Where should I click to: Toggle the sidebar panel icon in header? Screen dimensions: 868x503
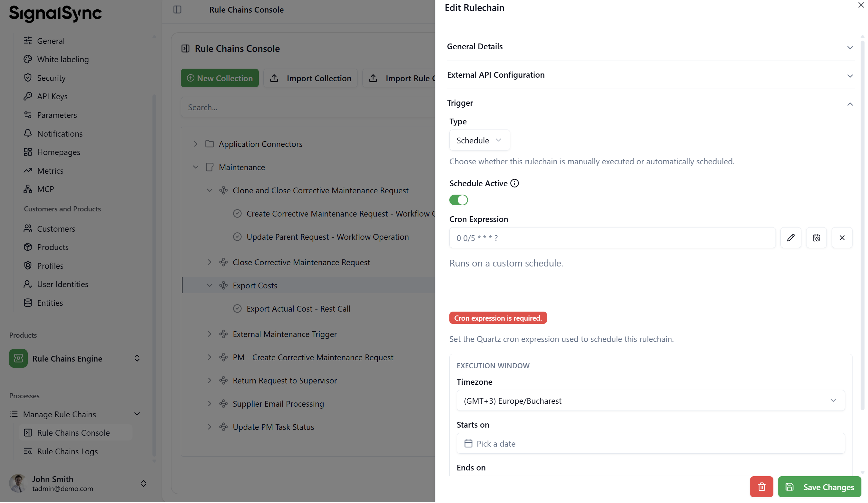point(177,10)
